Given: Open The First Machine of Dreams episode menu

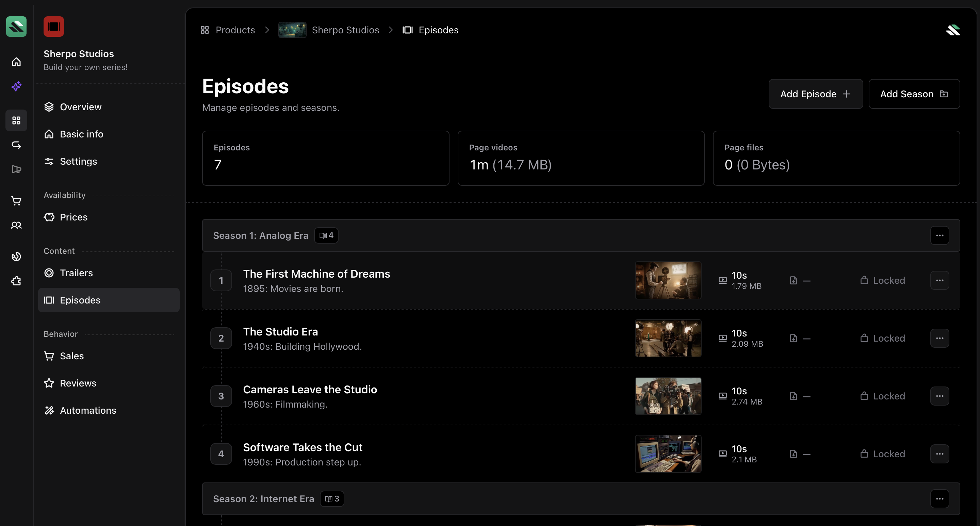Looking at the screenshot, I should [x=940, y=280].
